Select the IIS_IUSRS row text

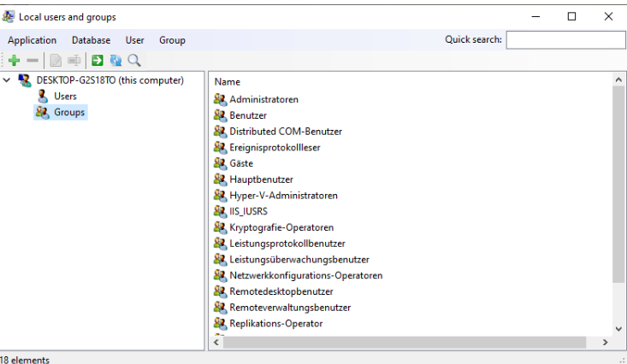[248, 211]
